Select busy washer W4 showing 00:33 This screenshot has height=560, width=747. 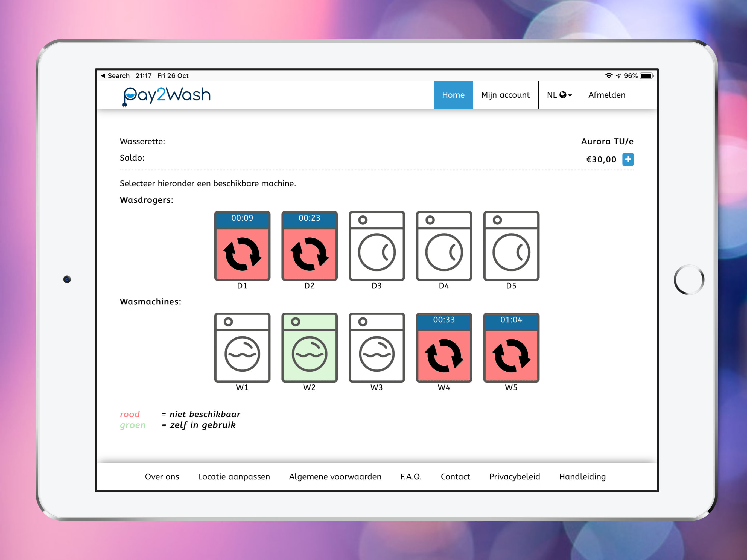444,347
